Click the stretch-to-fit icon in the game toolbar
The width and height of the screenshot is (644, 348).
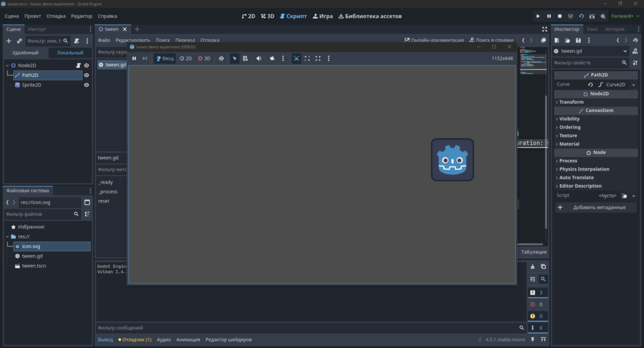(318, 59)
